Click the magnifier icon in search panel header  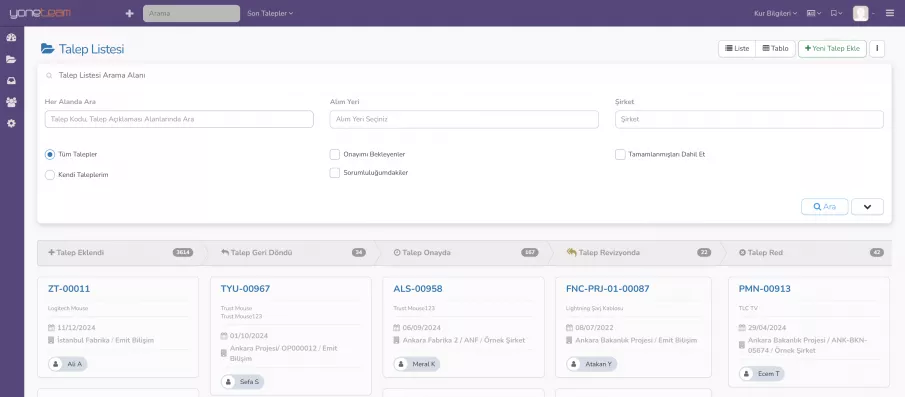coord(50,76)
